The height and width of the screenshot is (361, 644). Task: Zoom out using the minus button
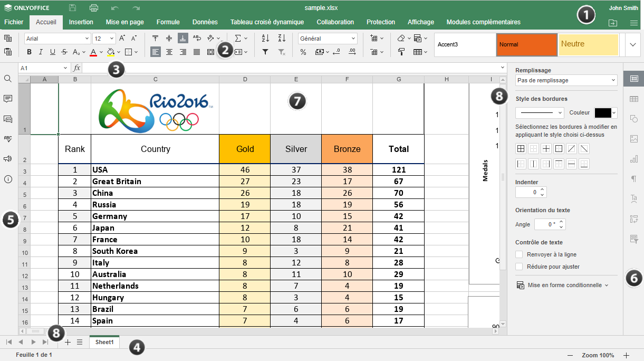click(570, 355)
